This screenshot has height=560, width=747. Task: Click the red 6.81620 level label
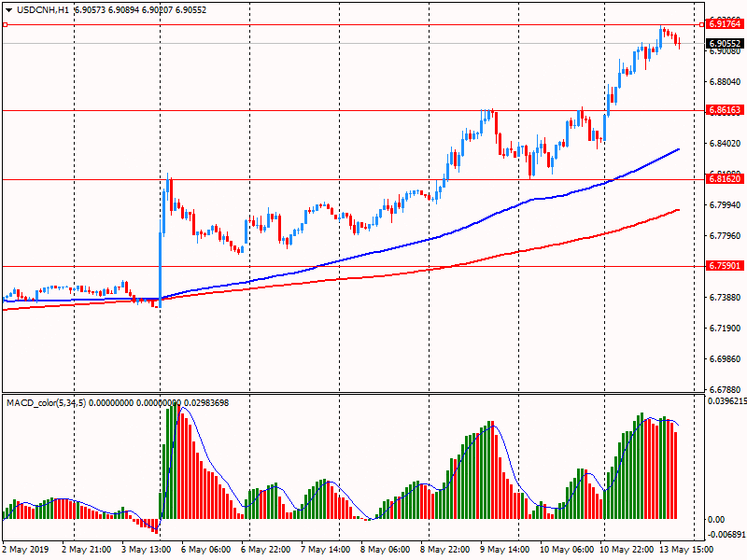click(725, 179)
